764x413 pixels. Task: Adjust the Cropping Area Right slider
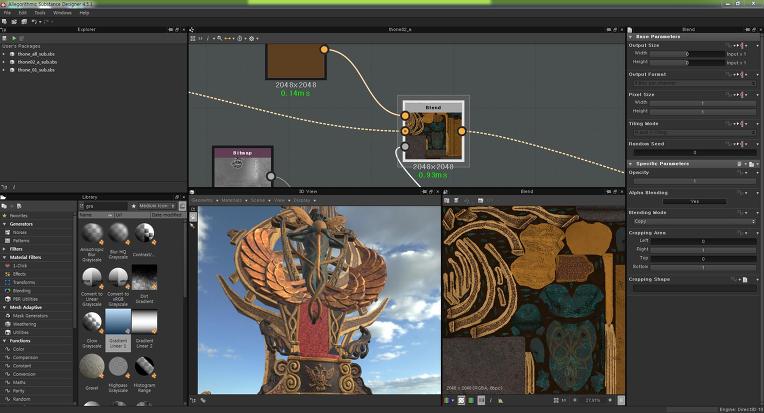pos(704,249)
